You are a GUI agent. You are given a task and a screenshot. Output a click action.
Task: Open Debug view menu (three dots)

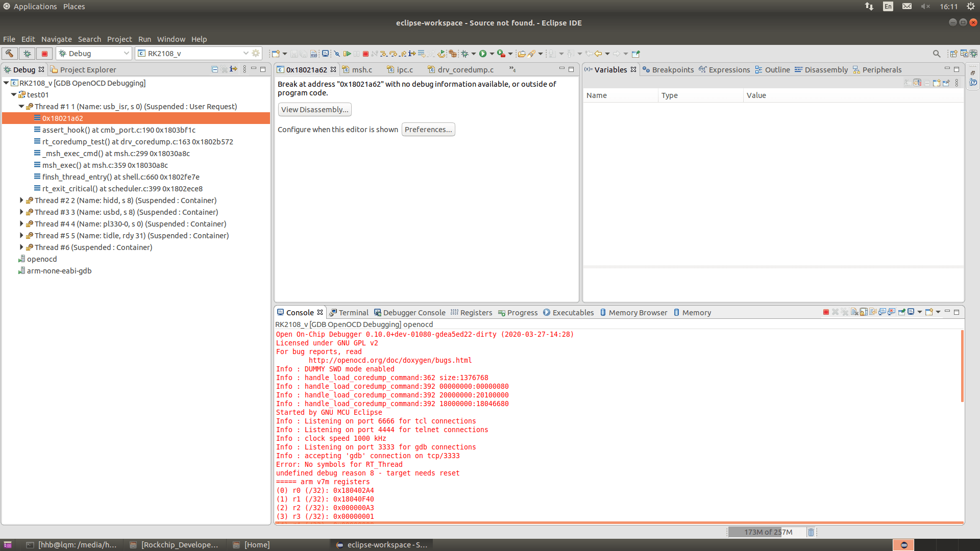coord(244,69)
